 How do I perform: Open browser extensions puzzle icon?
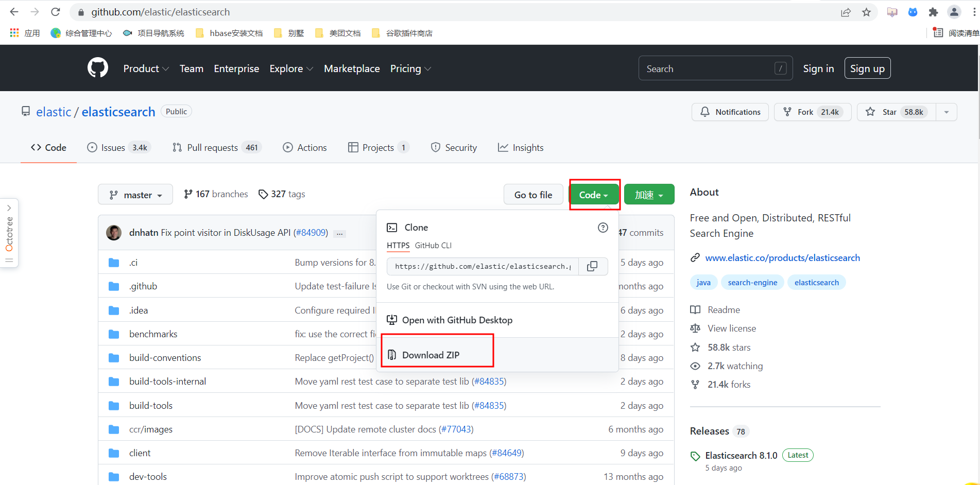pos(933,12)
